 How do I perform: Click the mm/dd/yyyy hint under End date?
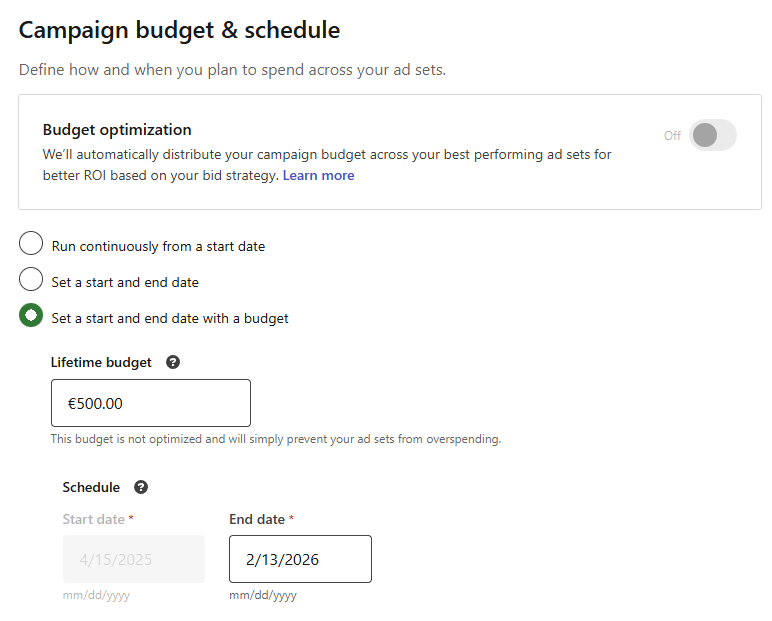coord(263,595)
